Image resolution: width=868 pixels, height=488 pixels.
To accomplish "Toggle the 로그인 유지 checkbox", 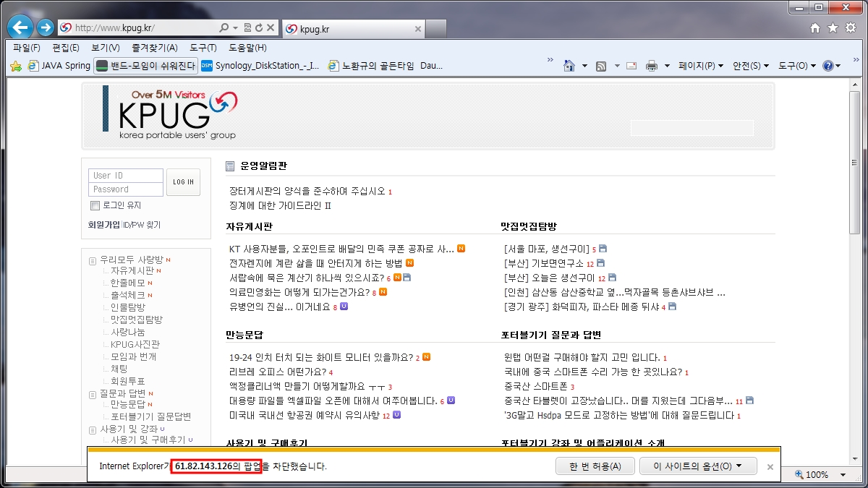I will pyautogui.click(x=95, y=206).
